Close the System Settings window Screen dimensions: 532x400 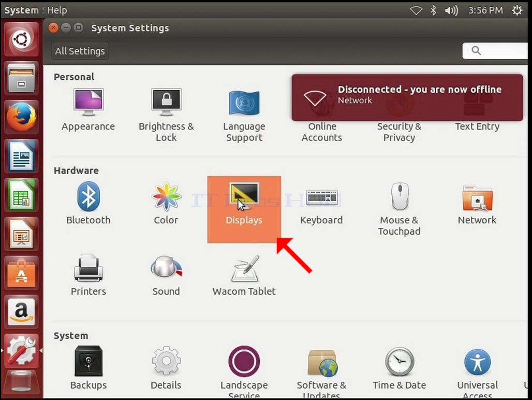click(x=53, y=28)
